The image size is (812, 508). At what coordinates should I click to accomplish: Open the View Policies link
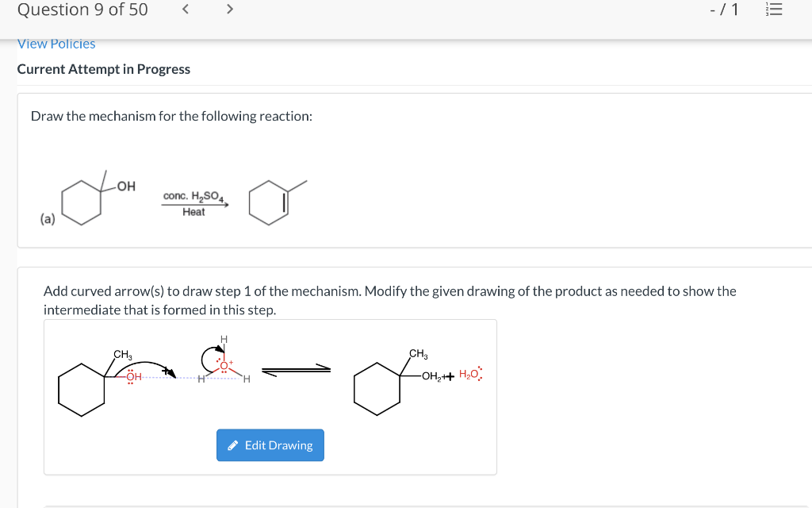coord(56,44)
